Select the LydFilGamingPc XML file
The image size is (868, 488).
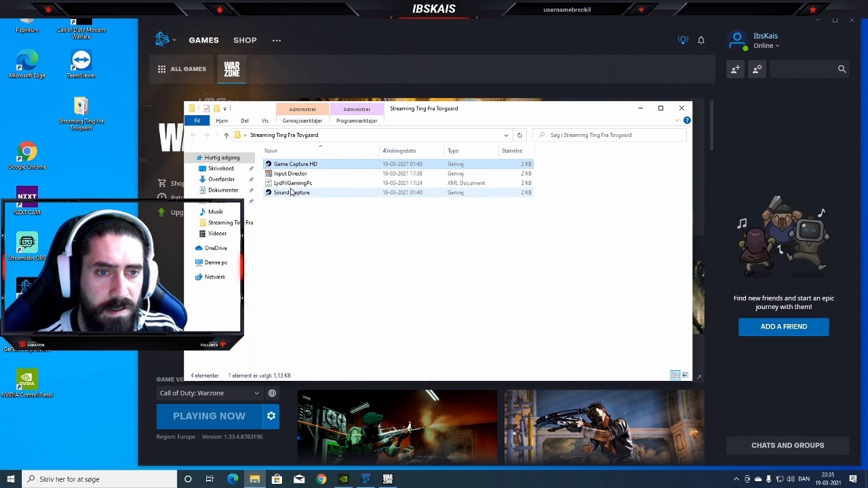coord(398,183)
